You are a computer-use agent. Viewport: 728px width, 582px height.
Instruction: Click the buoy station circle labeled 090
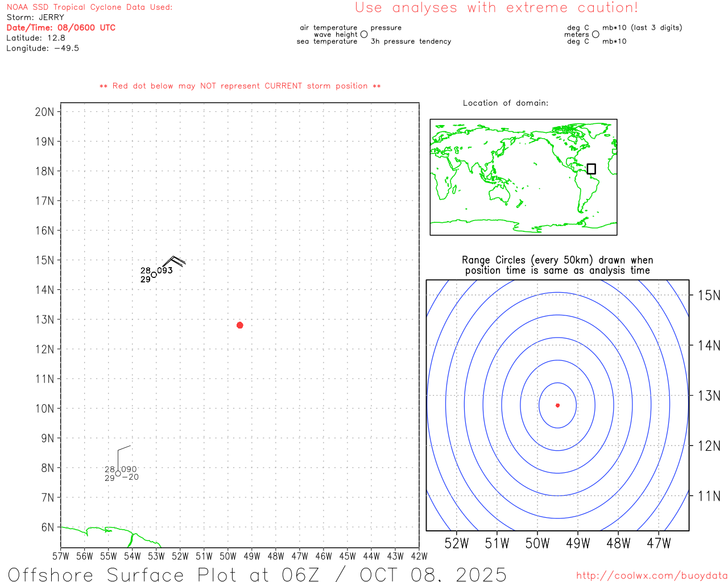[x=118, y=473]
